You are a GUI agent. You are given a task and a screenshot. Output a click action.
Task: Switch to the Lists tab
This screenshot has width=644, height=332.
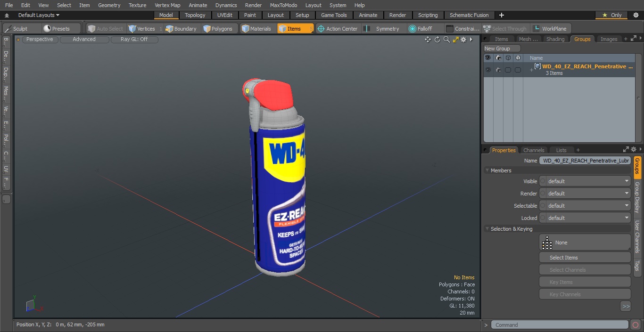point(561,150)
